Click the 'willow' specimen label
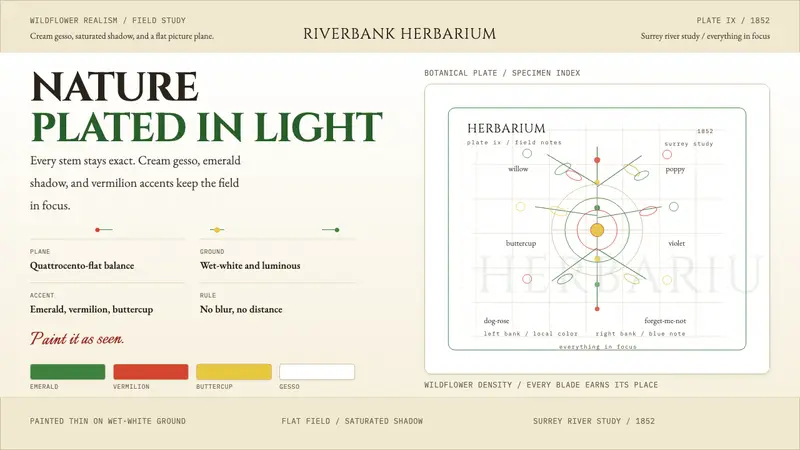The width and height of the screenshot is (800, 450). (518, 169)
